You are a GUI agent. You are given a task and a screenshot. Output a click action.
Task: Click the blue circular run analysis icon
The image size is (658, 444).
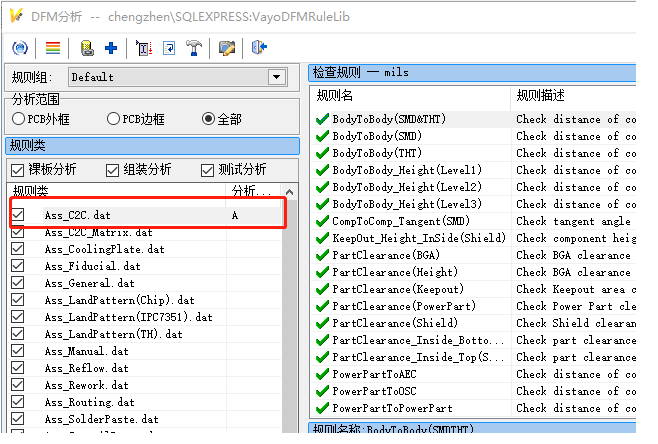click(x=19, y=47)
